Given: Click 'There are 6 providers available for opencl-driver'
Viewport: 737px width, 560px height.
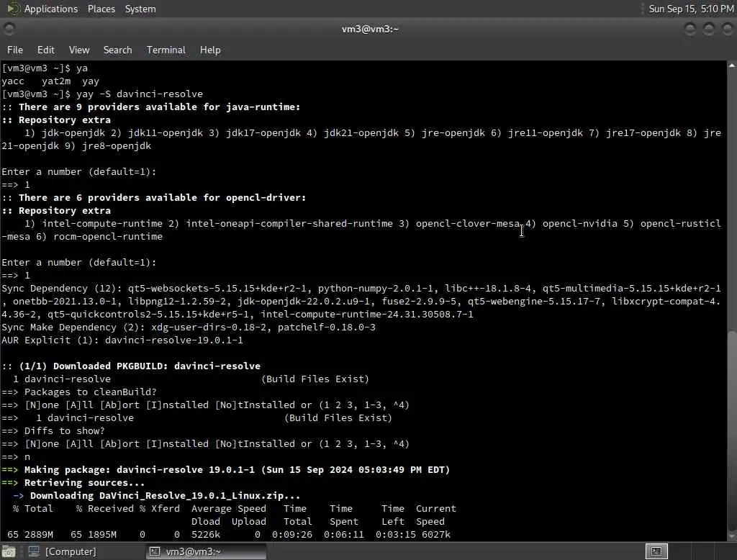Looking at the screenshot, I should click(x=162, y=198).
